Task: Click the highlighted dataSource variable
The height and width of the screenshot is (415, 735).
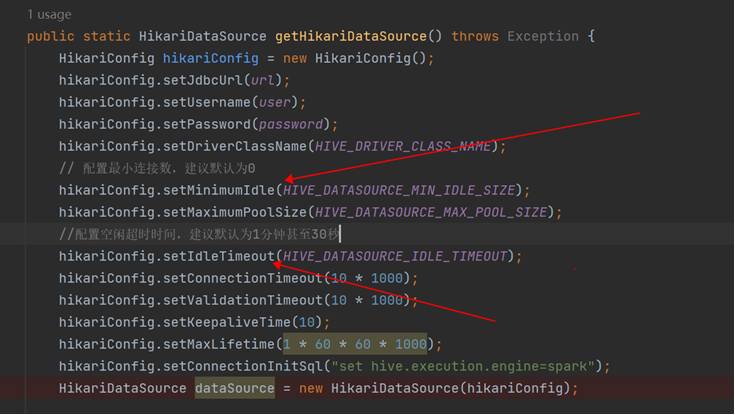Action: (235, 388)
